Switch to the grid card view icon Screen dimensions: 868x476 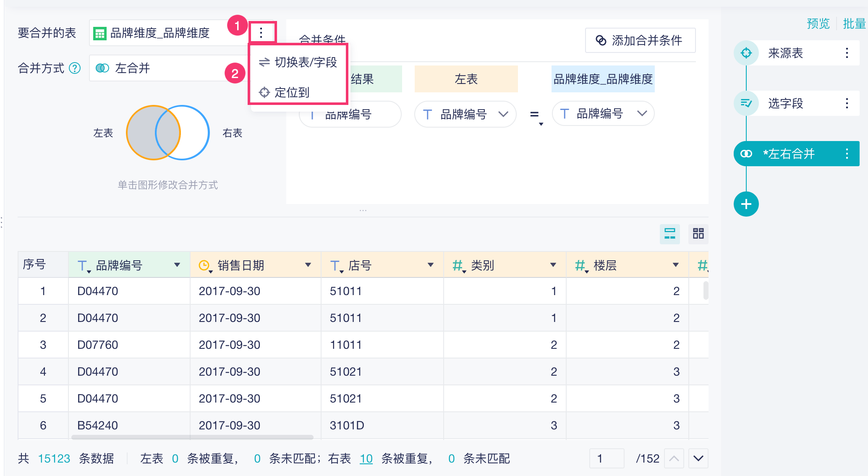[x=698, y=234]
